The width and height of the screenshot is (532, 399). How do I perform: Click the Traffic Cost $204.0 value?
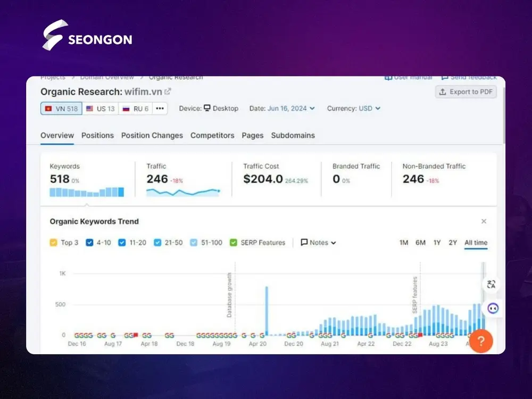click(x=263, y=179)
